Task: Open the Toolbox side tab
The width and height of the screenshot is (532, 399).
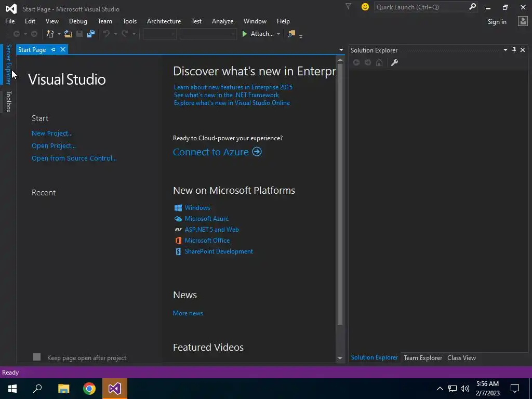Action: pyautogui.click(x=8, y=101)
